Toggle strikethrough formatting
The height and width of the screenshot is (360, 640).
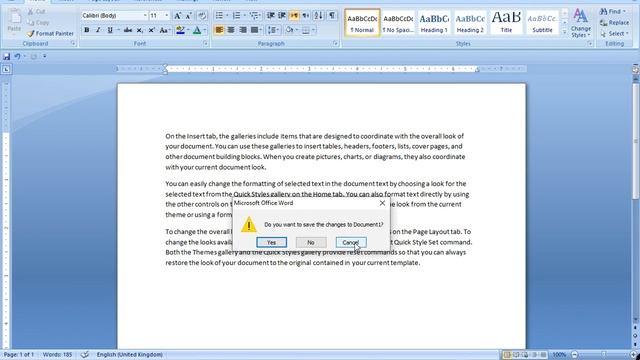point(128,30)
